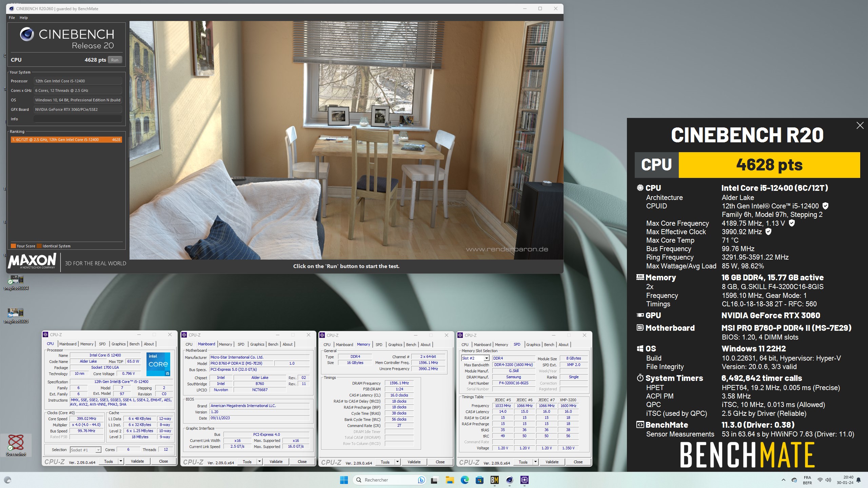Open Mainboard tab in CPU-Z SPD window
The width and height of the screenshot is (868, 488).
pos(482,345)
